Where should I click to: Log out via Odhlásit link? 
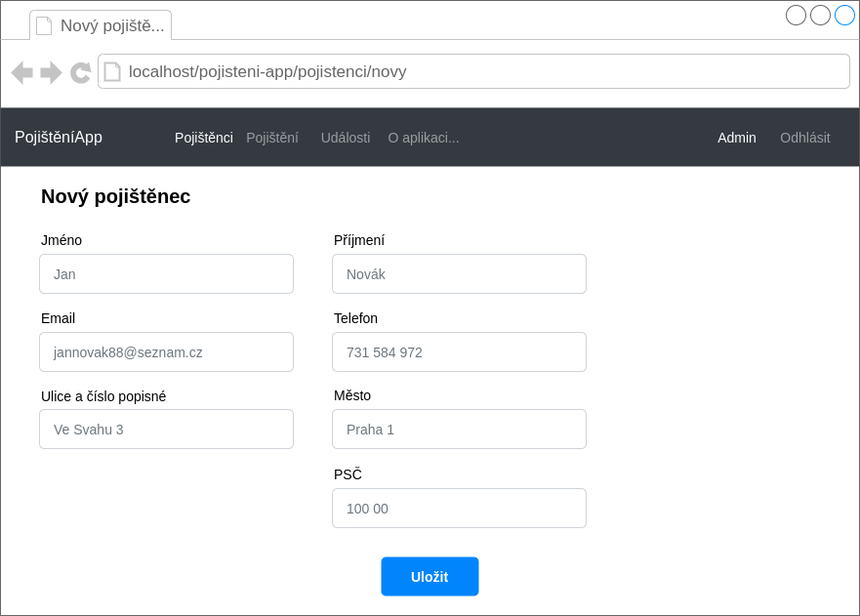pyautogui.click(x=804, y=138)
